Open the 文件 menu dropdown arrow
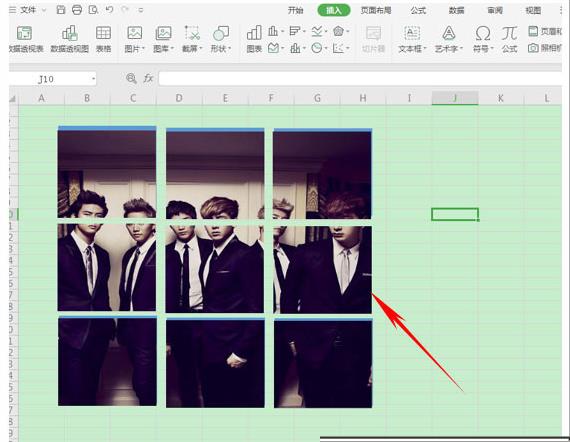 (44, 10)
